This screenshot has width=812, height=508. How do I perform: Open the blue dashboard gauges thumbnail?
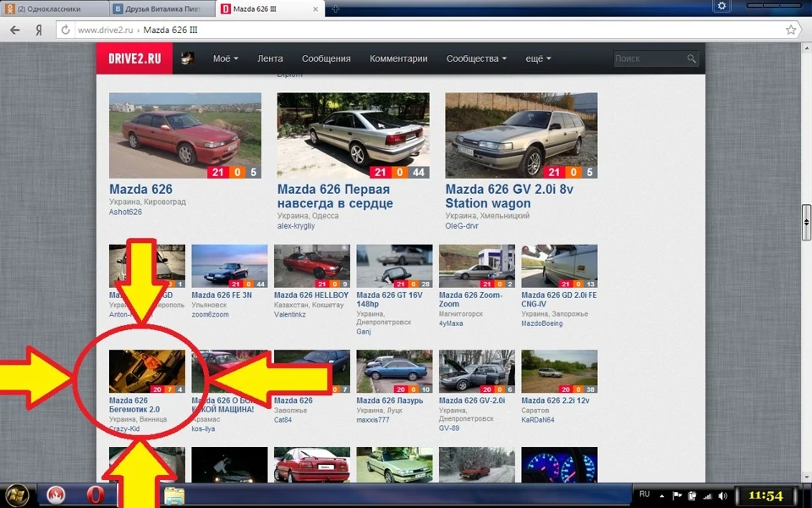tap(559, 465)
